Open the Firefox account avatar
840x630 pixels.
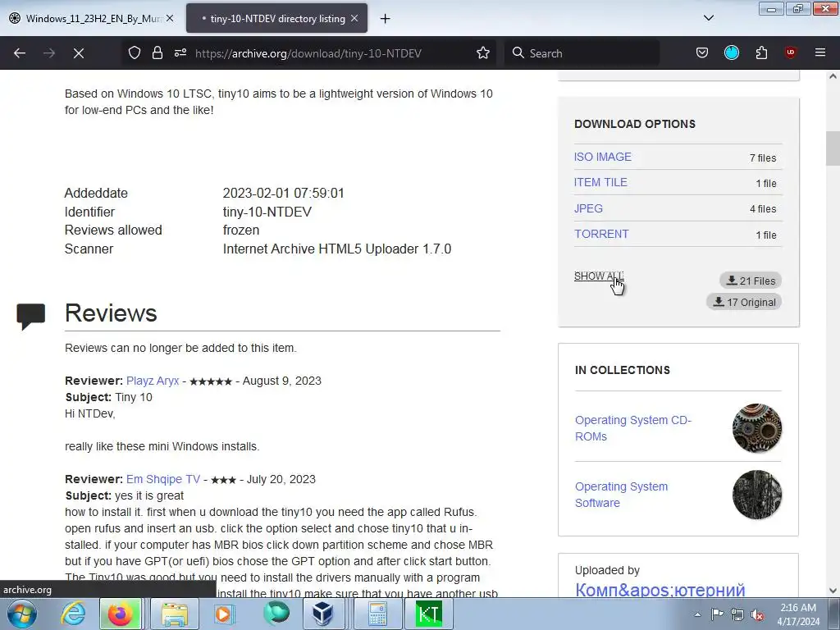point(731,53)
